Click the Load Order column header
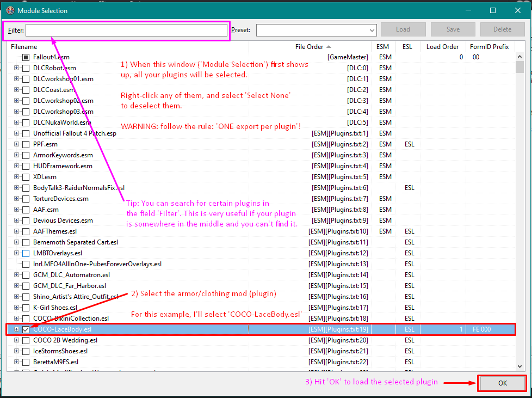This screenshot has height=398, width=532. coord(442,47)
